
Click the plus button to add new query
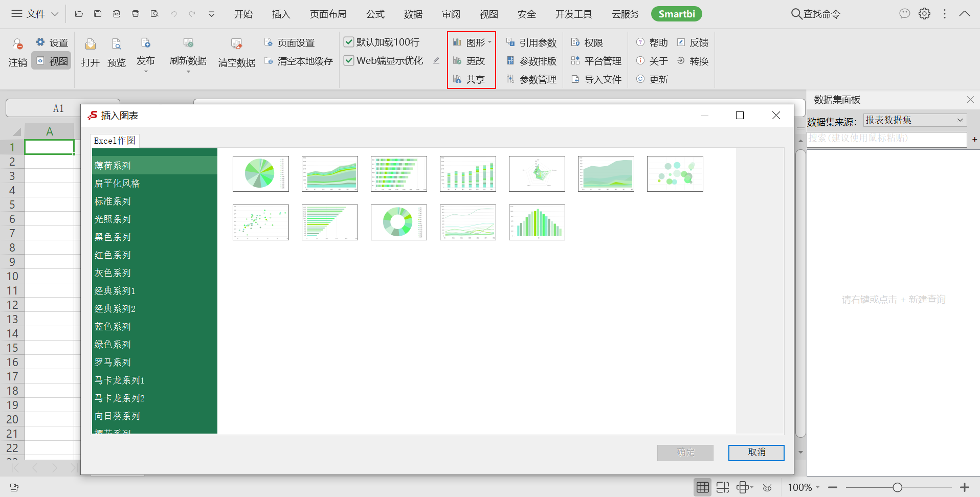click(x=974, y=139)
